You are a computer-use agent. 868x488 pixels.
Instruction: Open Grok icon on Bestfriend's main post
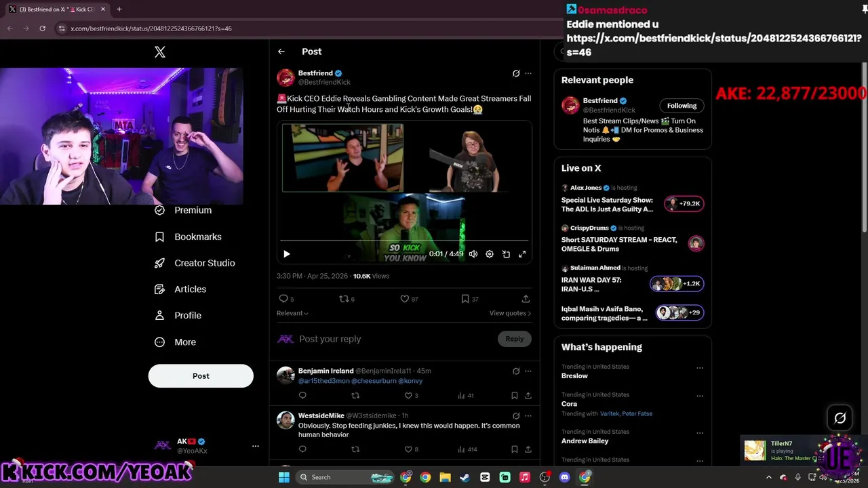pos(516,73)
